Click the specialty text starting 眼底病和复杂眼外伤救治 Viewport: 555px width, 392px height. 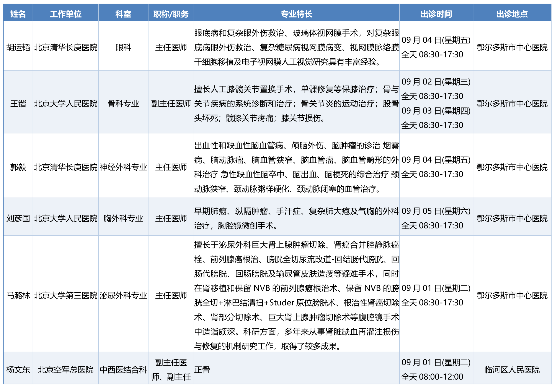tap(297, 47)
